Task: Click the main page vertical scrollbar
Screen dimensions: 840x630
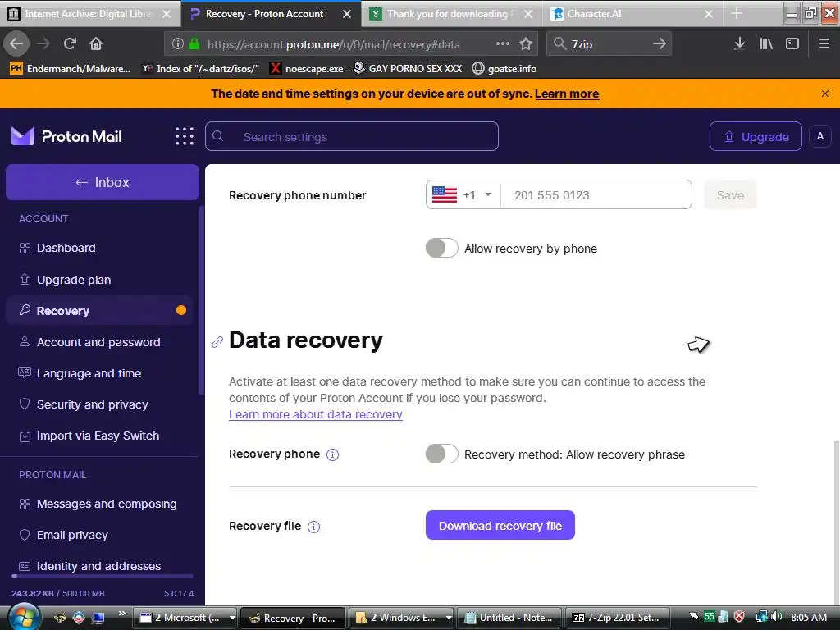Action: tap(836, 523)
